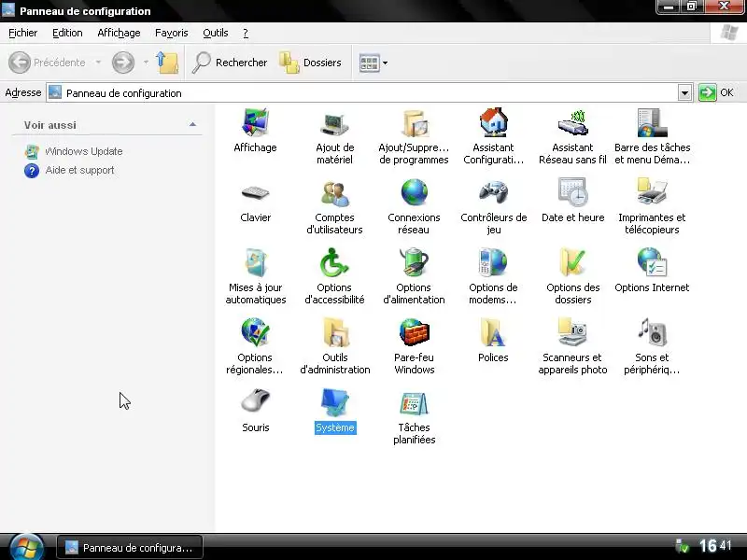Image resolution: width=747 pixels, height=560 pixels.
Task: Click the taskbar clock 16:41
Action: (715, 546)
